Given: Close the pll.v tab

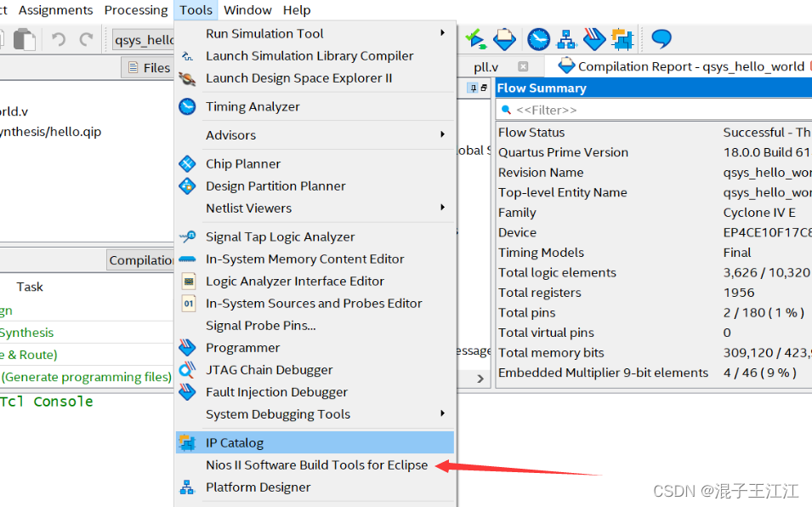Looking at the screenshot, I should point(523,66).
